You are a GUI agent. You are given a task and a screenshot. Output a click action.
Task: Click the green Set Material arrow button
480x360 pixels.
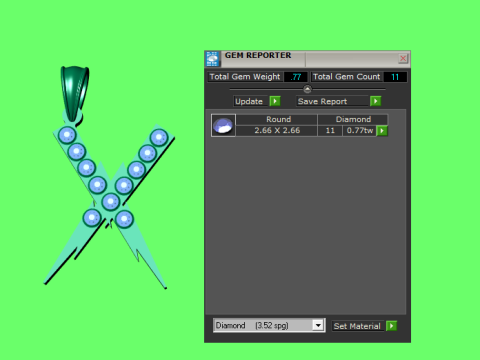[392, 326]
